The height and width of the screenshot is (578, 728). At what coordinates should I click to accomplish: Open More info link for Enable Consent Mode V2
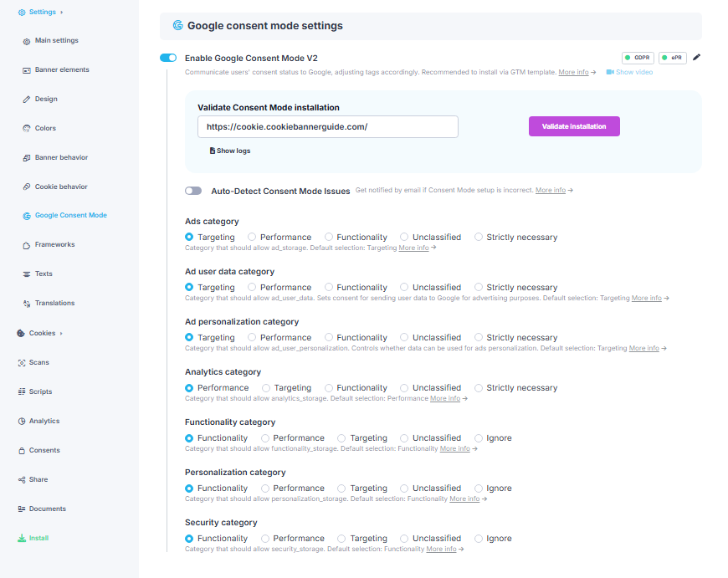pyautogui.click(x=573, y=72)
